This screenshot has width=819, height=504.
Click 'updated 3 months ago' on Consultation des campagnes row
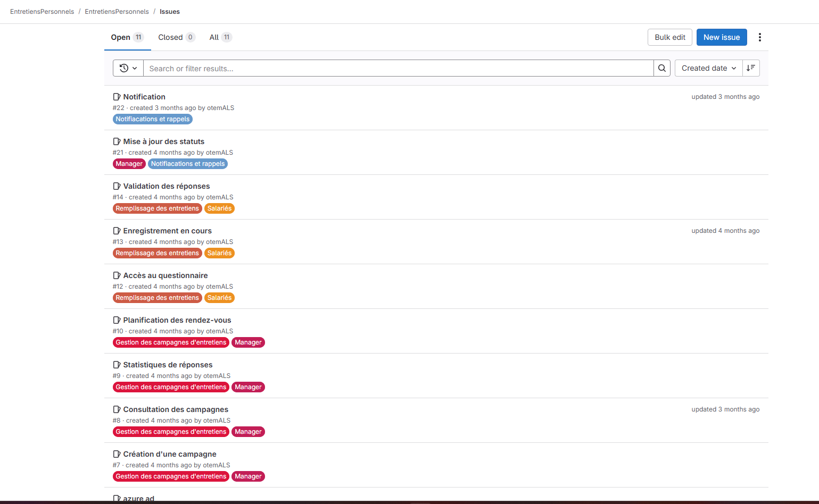click(x=725, y=409)
